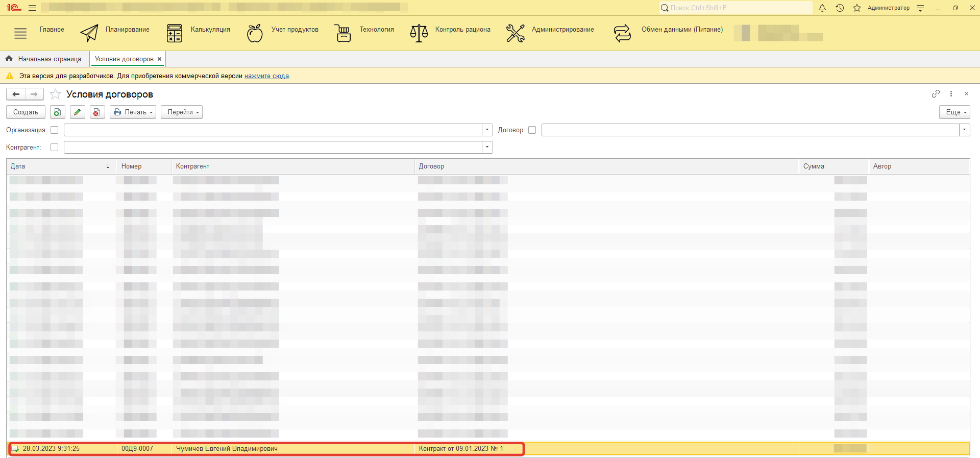Open the history clock icon
The image size is (980, 458).
[x=840, y=8]
